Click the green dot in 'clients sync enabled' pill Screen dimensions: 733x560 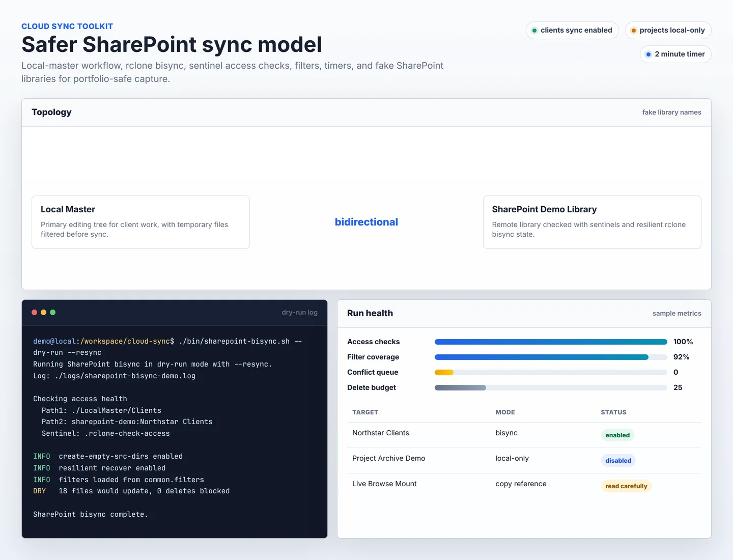(x=534, y=31)
